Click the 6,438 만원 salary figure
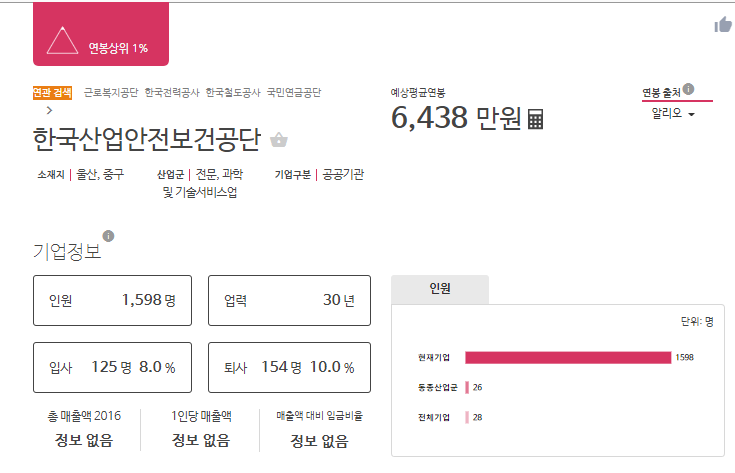This screenshot has height=473, width=735. (456, 118)
